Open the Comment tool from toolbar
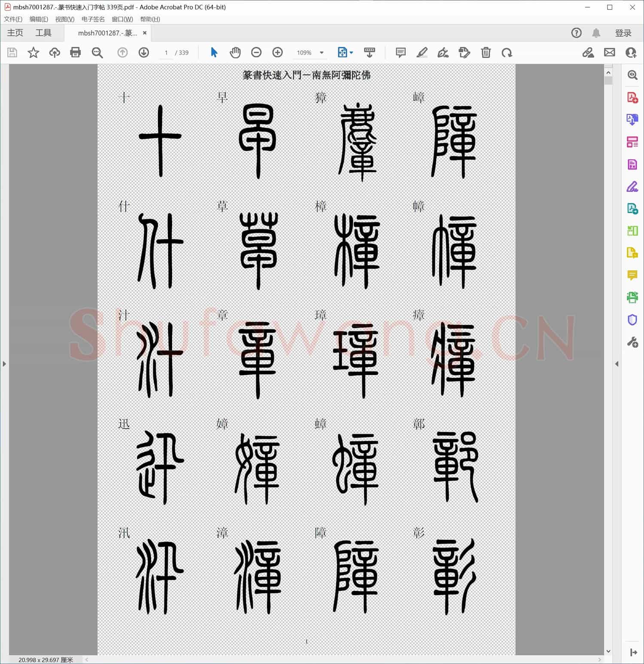 pyautogui.click(x=400, y=52)
